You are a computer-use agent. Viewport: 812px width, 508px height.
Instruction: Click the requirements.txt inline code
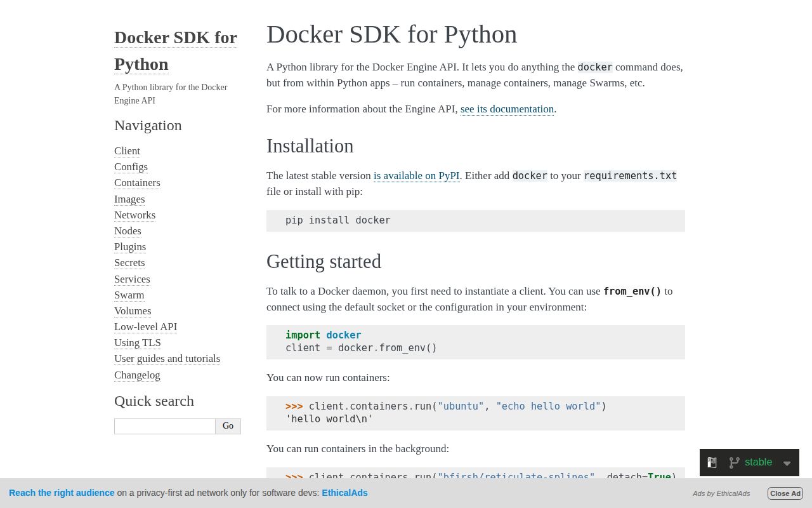click(x=631, y=175)
